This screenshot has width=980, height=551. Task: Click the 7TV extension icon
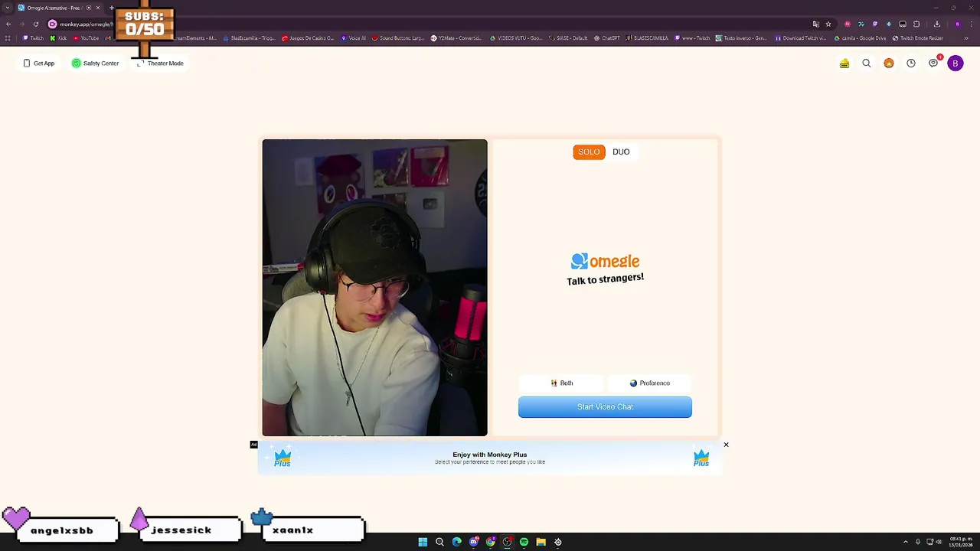click(861, 24)
